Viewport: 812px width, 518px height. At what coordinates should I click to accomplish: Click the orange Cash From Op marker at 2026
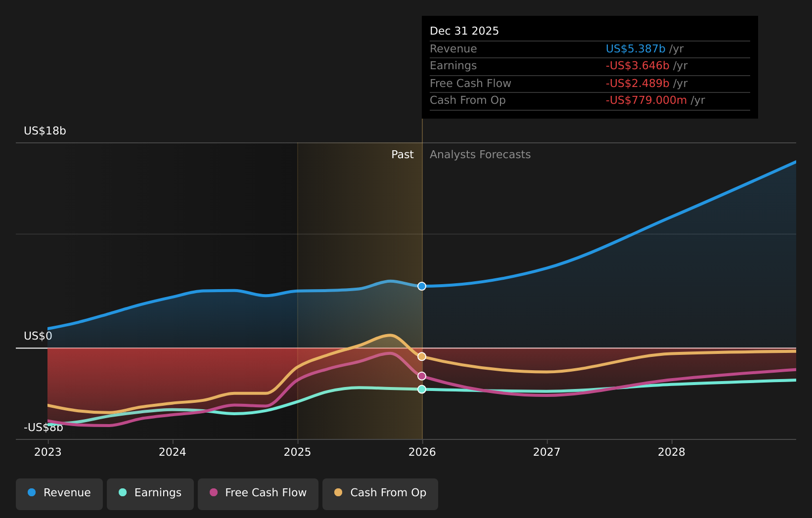tap(422, 356)
